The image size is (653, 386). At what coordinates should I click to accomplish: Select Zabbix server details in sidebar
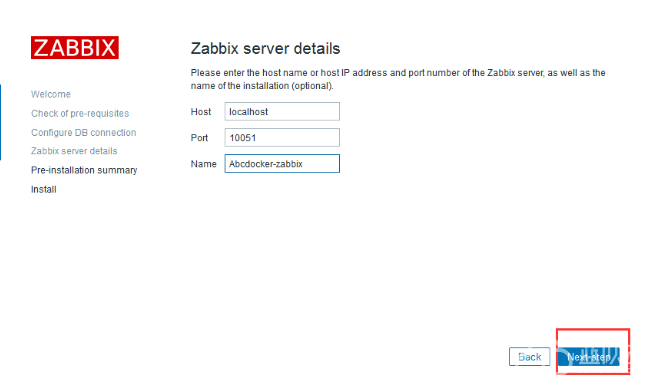(x=74, y=151)
